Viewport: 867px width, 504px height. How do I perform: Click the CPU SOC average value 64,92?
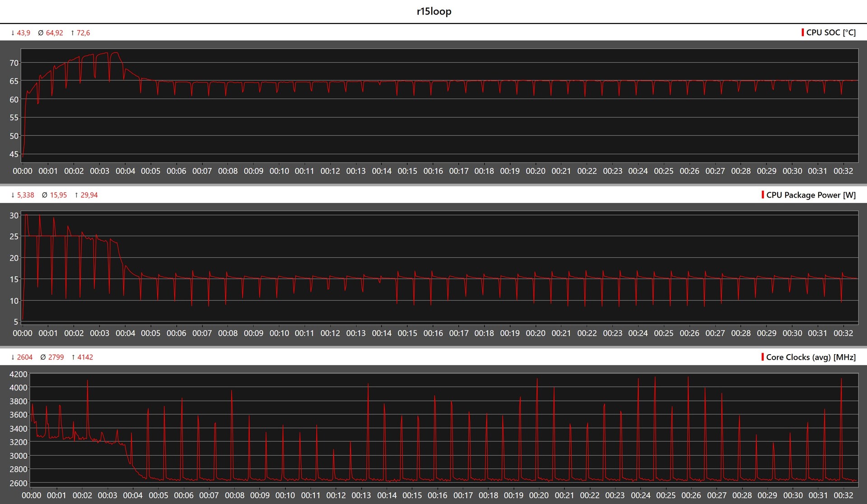(54, 33)
